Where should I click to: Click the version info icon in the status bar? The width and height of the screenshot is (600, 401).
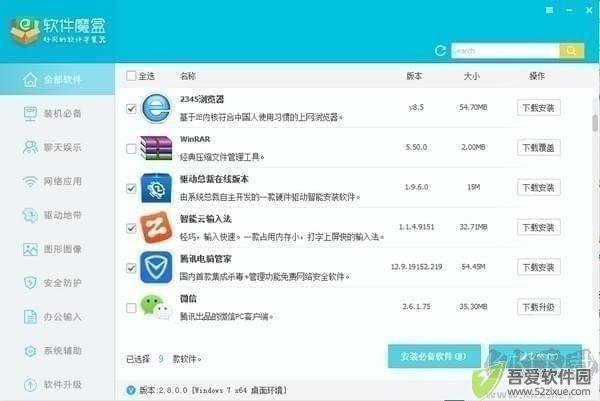(131, 390)
